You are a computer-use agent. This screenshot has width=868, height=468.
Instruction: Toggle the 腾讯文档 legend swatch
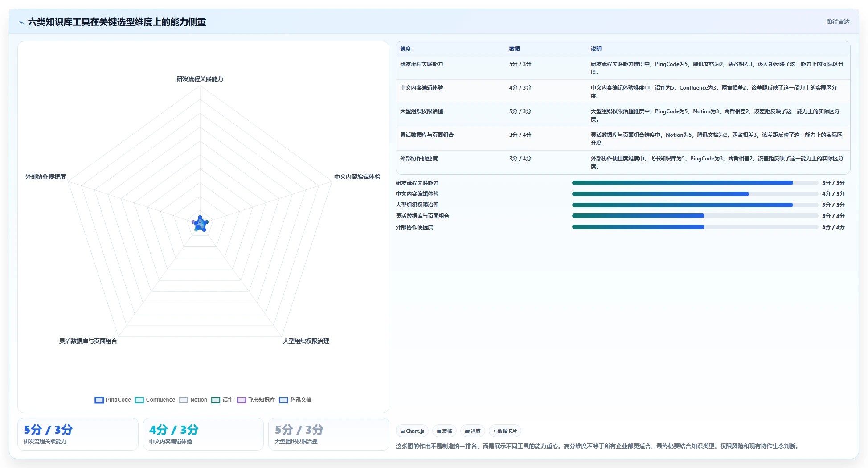click(283, 400)
